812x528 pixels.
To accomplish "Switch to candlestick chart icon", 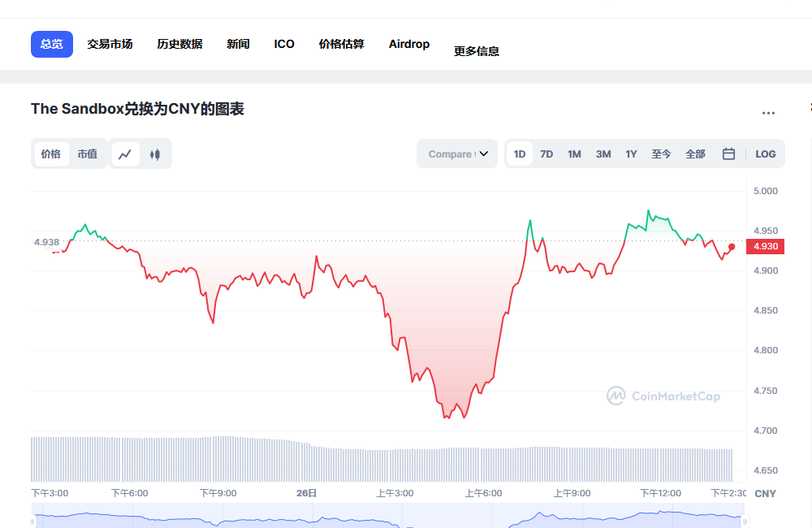I will (x=155, y=154).
